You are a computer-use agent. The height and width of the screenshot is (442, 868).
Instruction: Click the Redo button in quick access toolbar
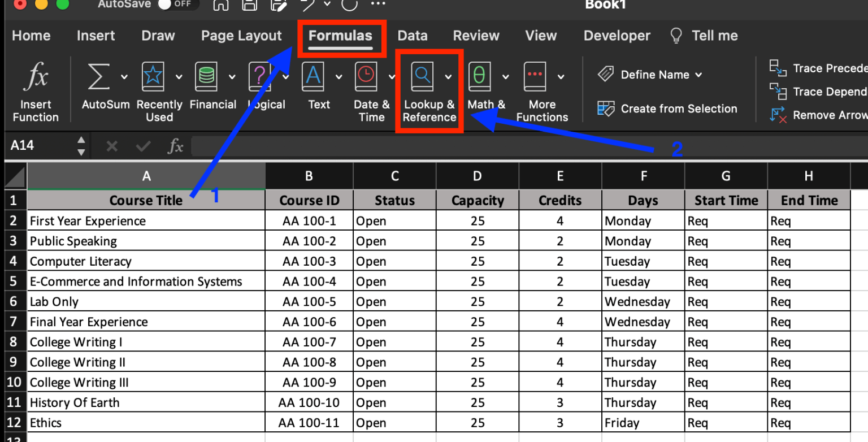point(349,5)
